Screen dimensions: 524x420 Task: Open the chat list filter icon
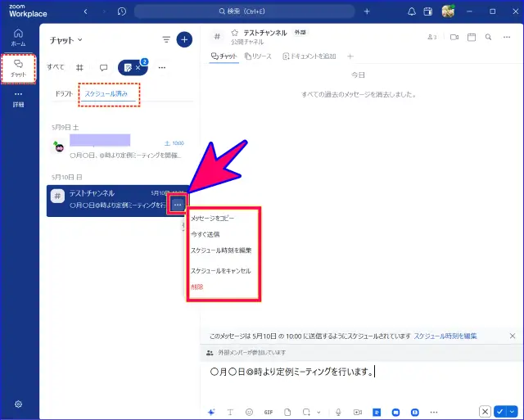166,40
